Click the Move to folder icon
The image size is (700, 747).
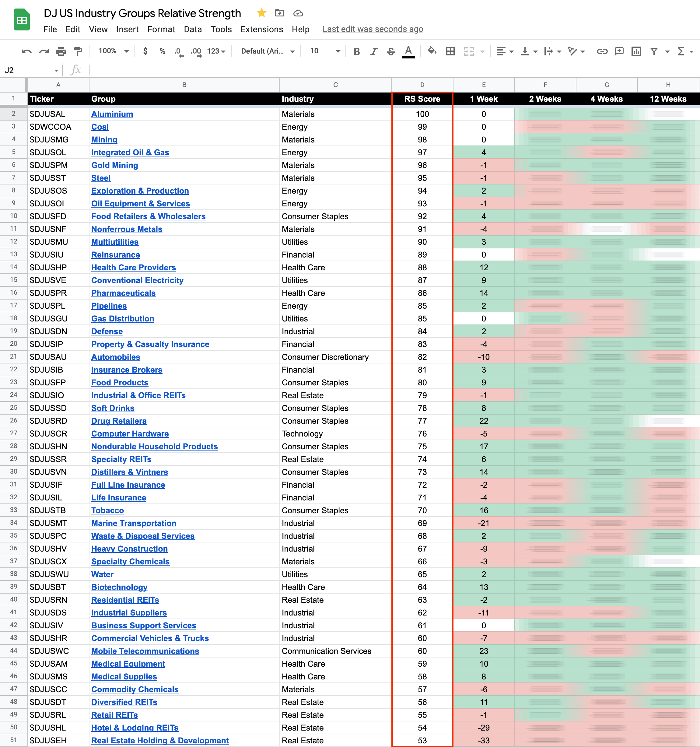280,13
